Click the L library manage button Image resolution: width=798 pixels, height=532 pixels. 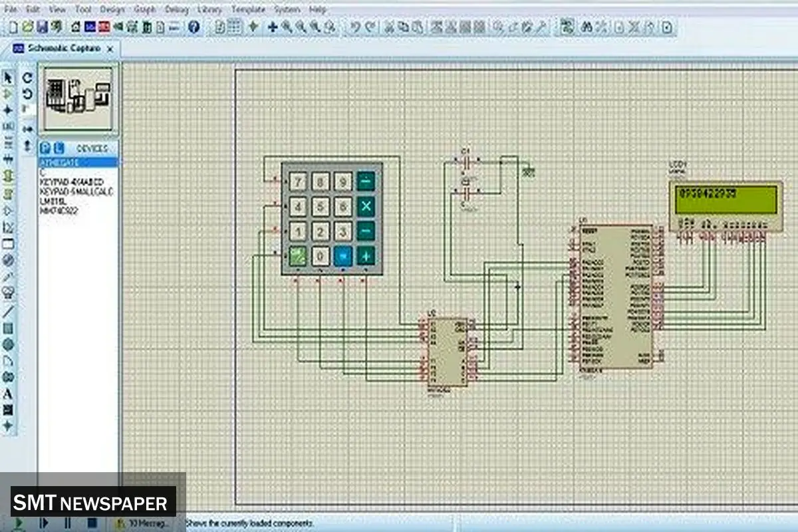pos(59,148)
